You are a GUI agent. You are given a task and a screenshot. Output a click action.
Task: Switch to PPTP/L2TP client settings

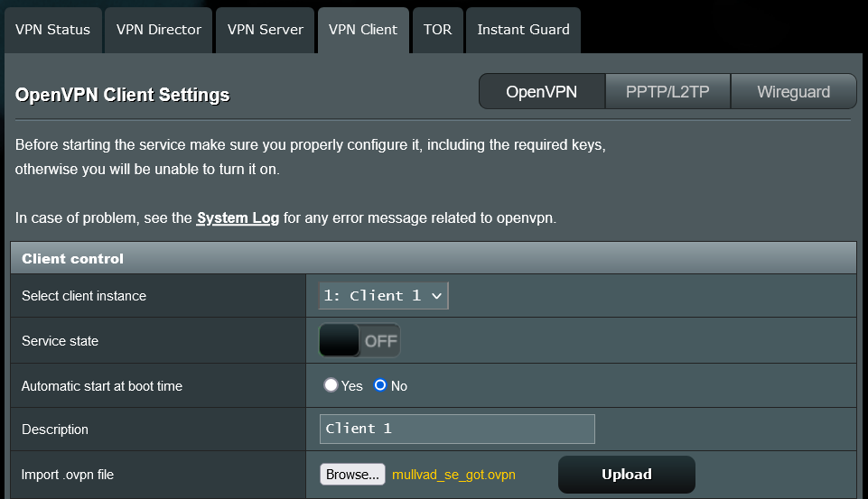pyautogui.click(x=667, y=92)
